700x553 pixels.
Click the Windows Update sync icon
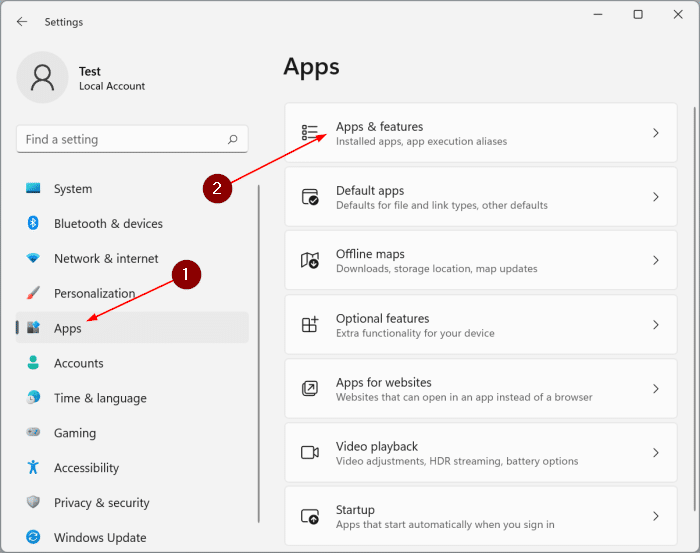33,536
